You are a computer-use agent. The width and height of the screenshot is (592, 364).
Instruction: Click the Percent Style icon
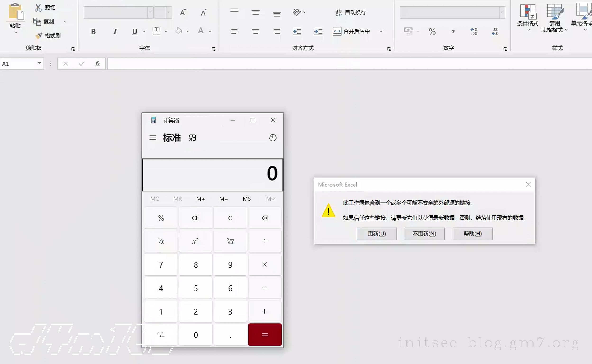coord(432,31)
